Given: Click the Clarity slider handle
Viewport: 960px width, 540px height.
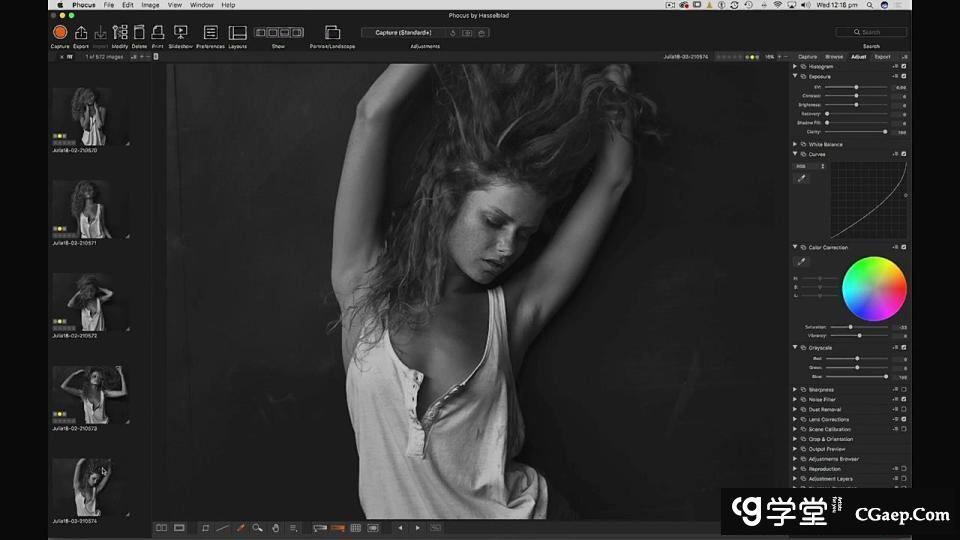Looking at the screenshot, I should click(885, 131).
